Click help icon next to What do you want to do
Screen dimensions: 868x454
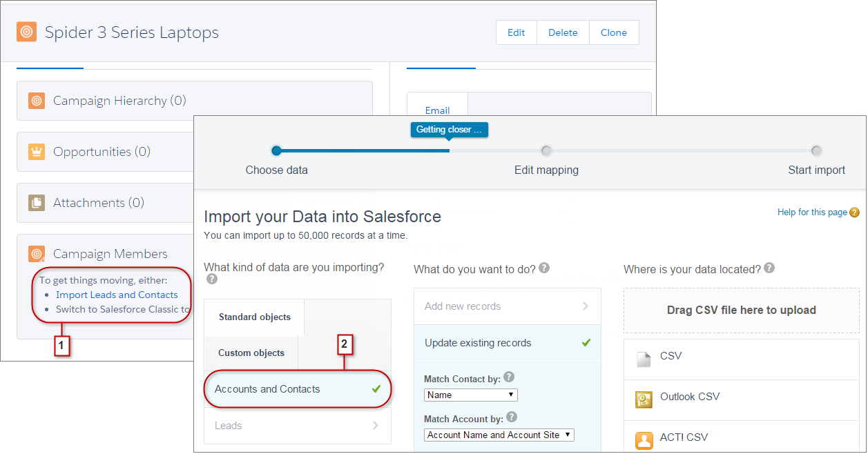(x=544, y=268)
